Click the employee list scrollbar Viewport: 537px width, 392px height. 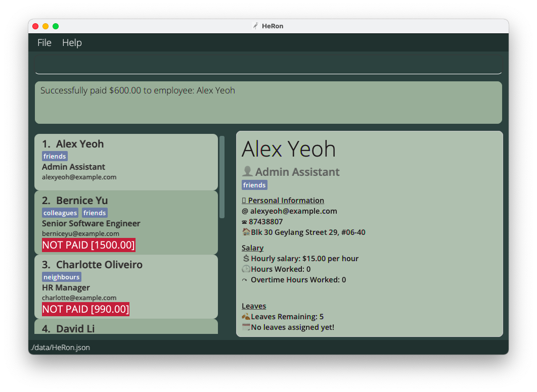click(222, 177)
